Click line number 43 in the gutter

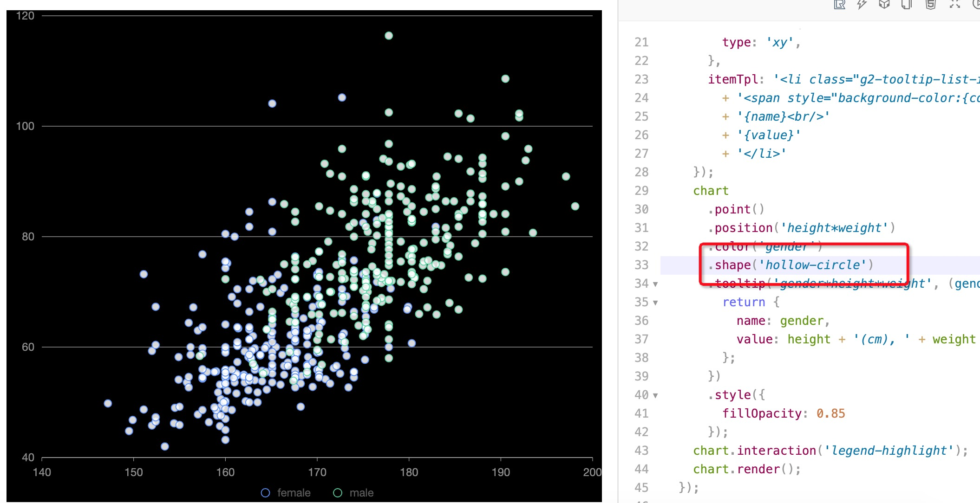(641, 451)
